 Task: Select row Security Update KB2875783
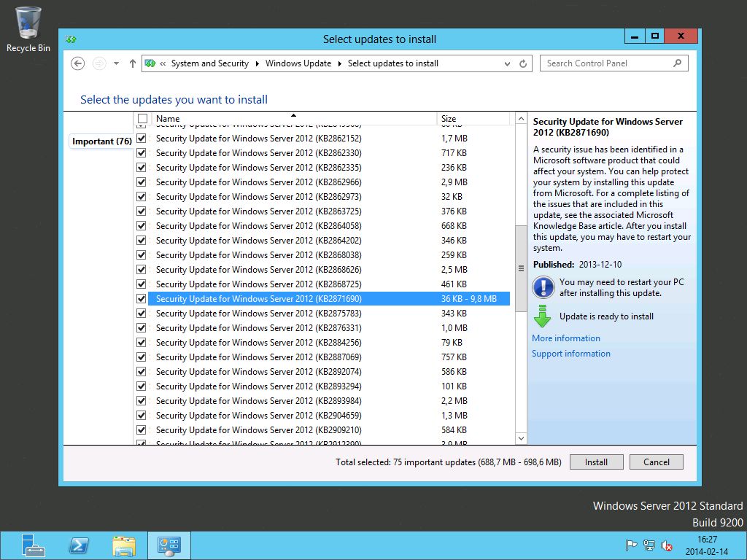(329, 314)
